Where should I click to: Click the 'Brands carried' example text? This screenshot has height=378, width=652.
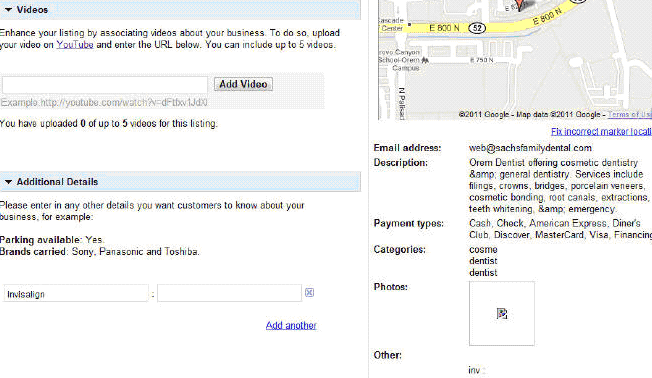click(x=99, y=252)
